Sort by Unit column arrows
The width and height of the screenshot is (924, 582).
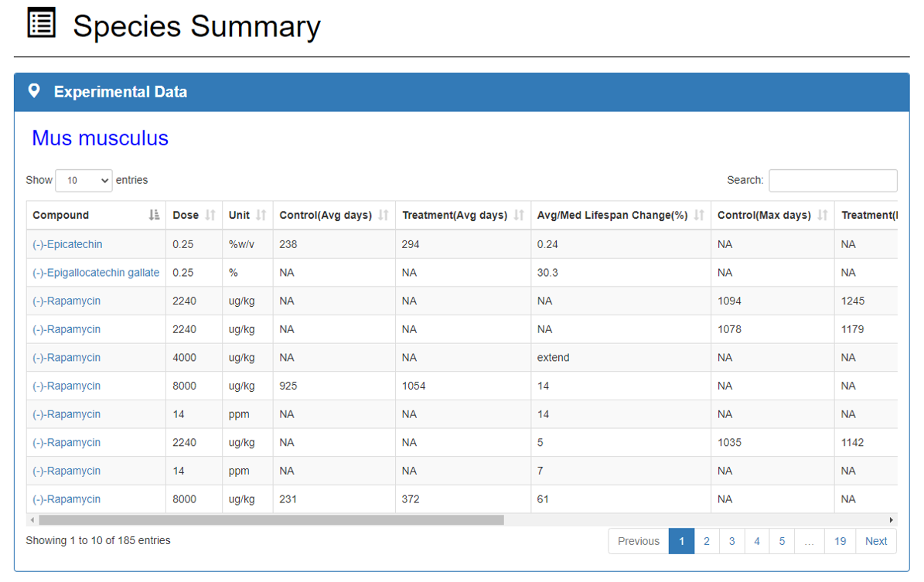click(261, 216)
